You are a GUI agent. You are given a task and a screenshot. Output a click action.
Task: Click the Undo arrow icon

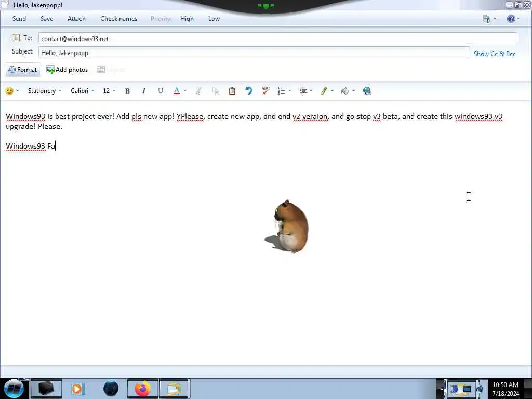click(249, 91)
